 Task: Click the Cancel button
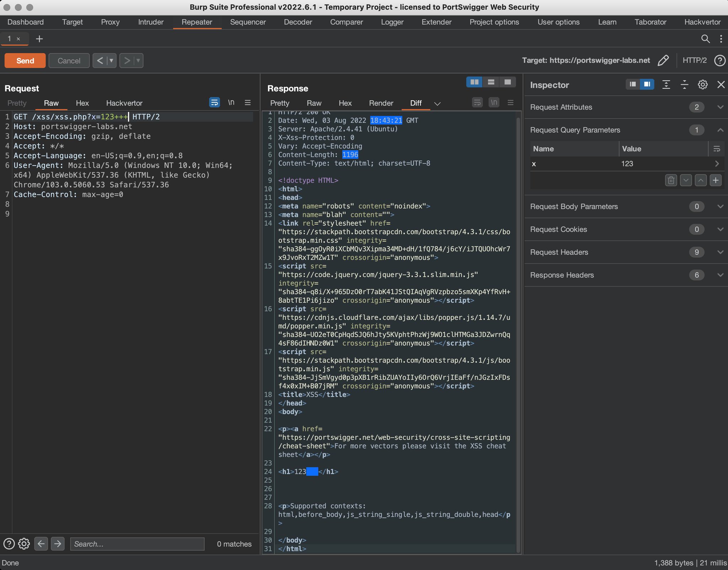click(69, 61)
